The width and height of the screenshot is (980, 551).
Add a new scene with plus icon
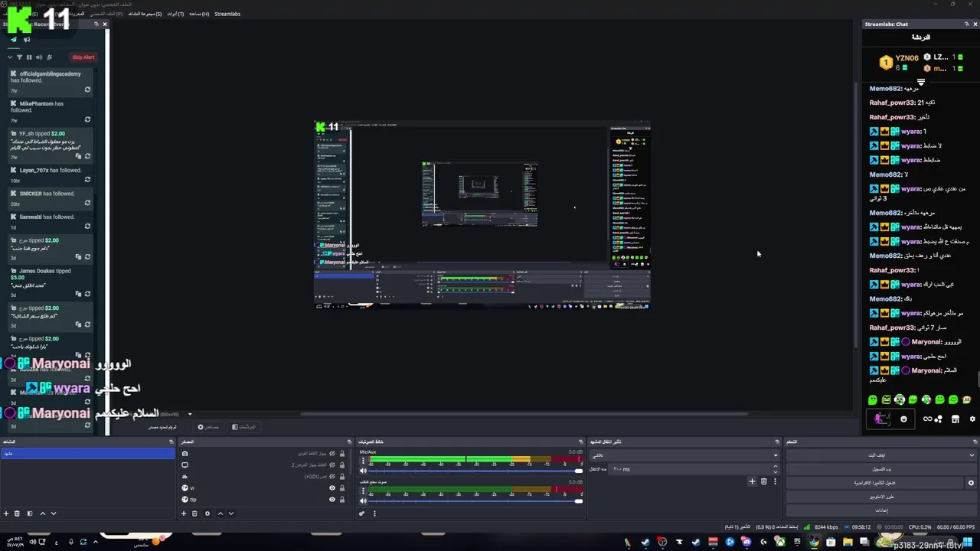point(6,514)
